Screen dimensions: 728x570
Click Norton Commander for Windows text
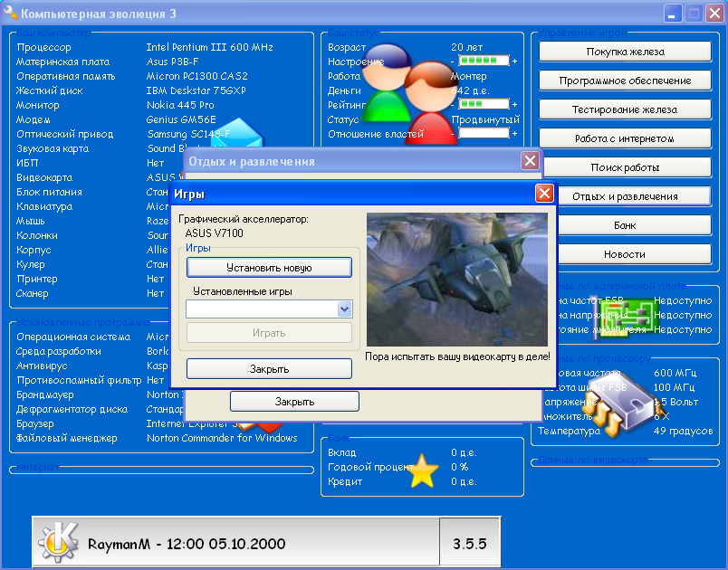click(x=222, y=438)
